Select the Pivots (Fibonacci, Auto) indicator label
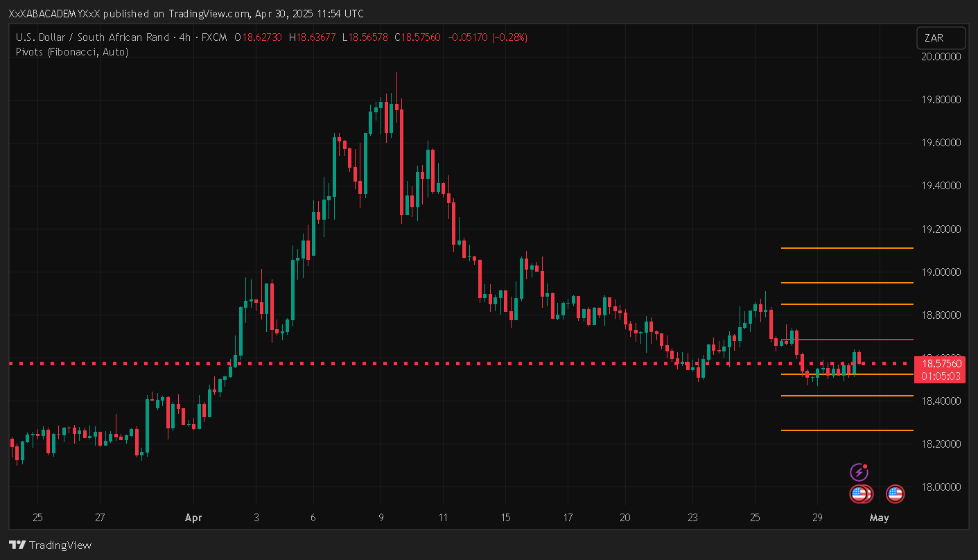This screenshot has height=560, width=978. click(x=71, y=52)
